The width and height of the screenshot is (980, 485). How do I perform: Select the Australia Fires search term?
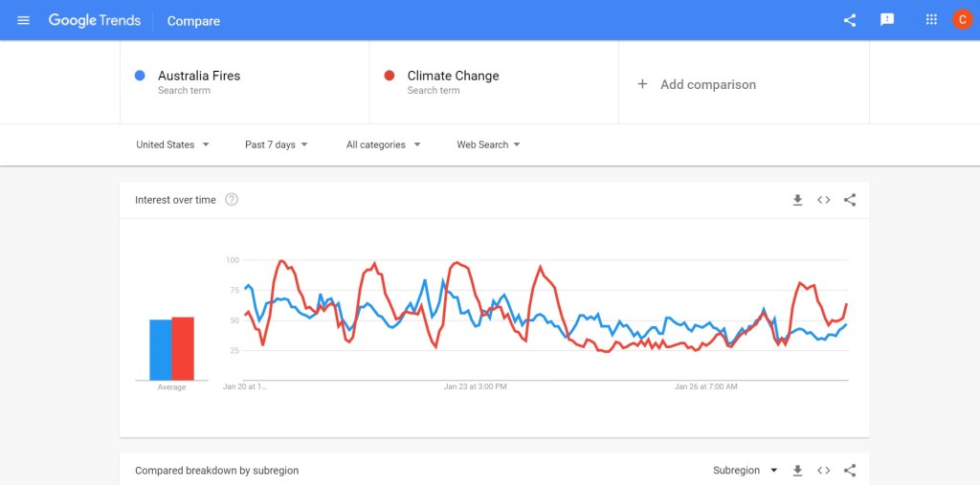tap(199, 76)
